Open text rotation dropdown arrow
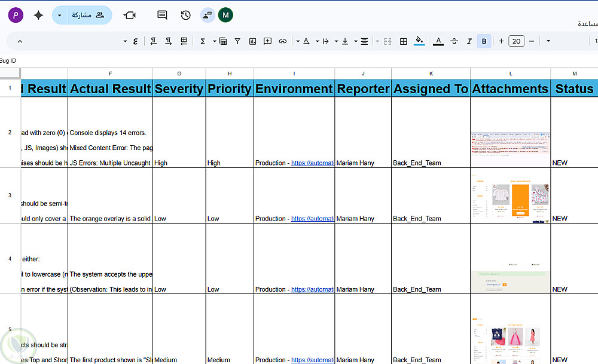The width and height of the screenshot is (598, 364). [x=298, y=41]
